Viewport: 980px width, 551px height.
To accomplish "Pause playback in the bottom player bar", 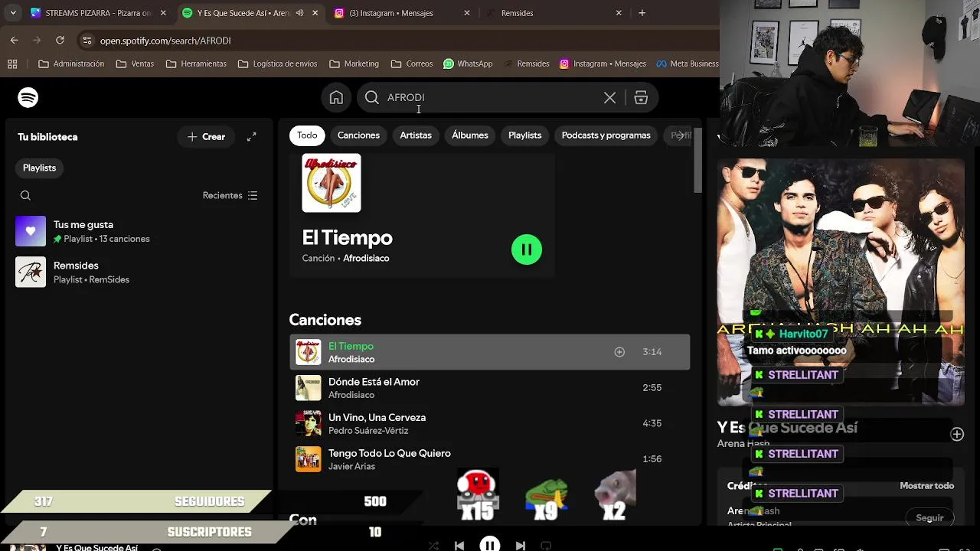I will coord(490,545).
